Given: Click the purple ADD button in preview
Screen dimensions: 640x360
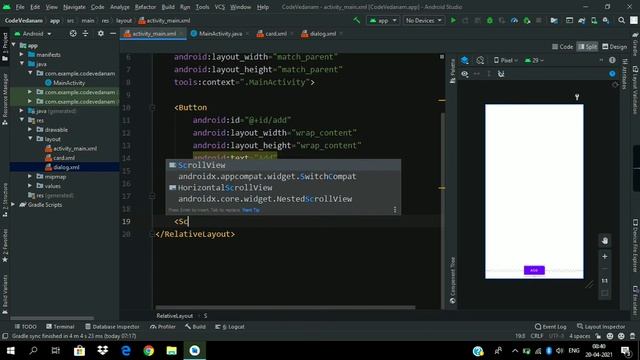Looking at the screenshot, I should point(534,270).
